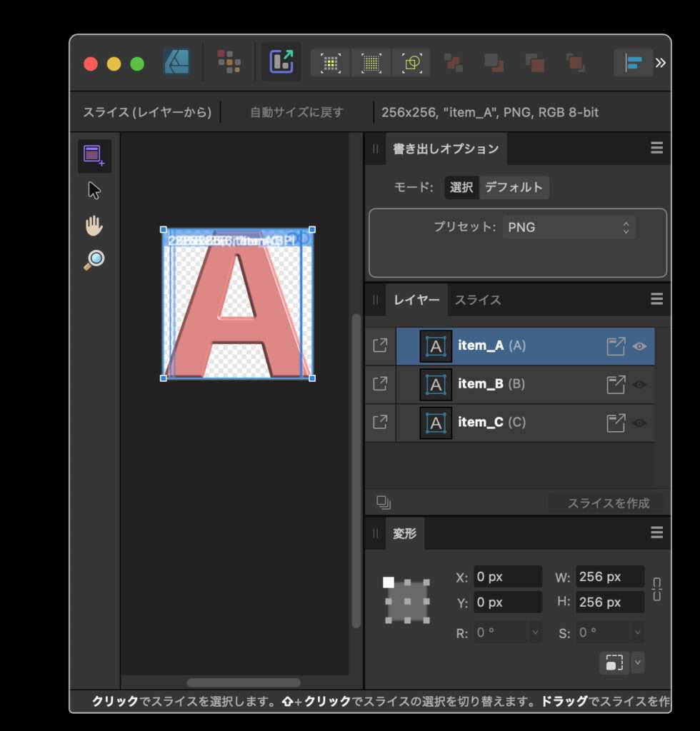The height and width of the screenshot is (731, 700).
Task: Click the Export persona icon
Action: (x=281, y=63)
